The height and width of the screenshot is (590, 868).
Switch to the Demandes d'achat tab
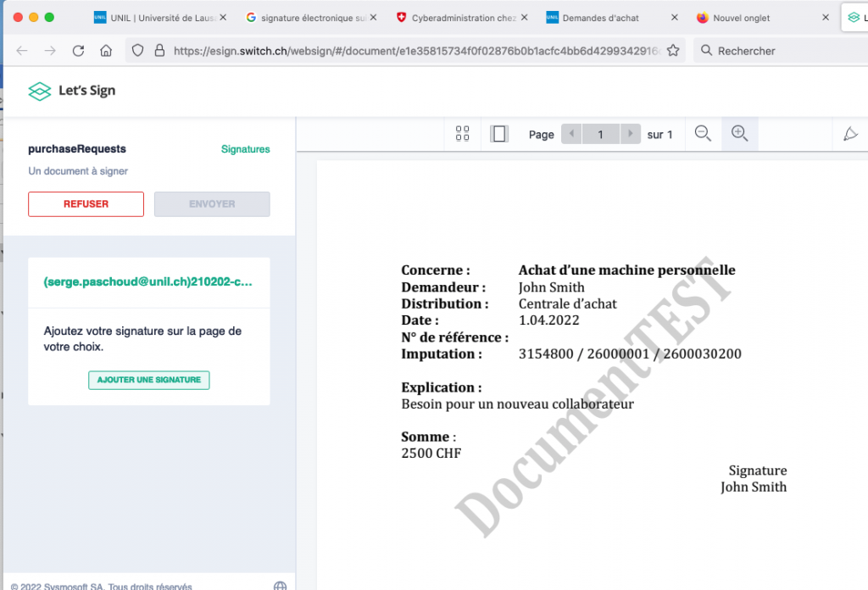click(600, 18)
